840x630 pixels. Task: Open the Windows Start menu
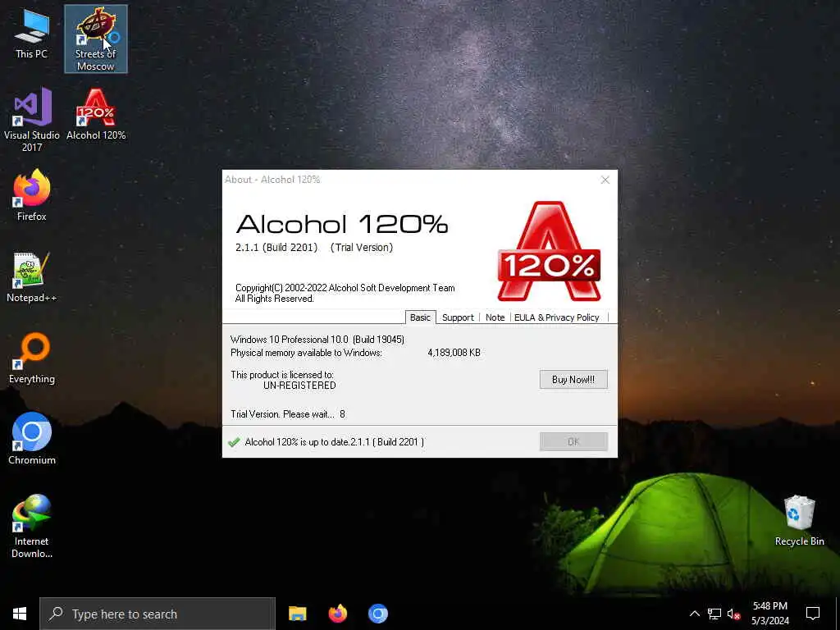pyautogui.click(x=20, y=614)
